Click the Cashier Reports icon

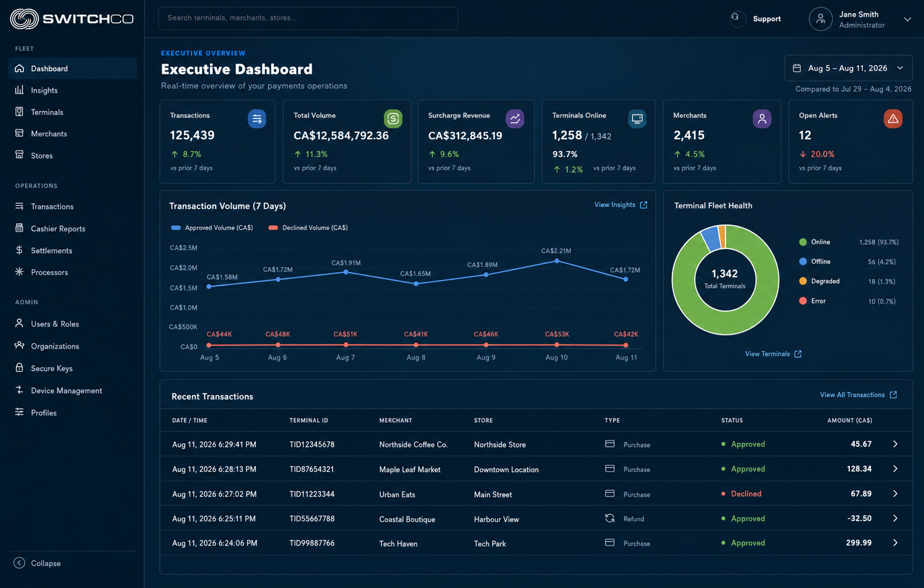(x=19, y=228)
